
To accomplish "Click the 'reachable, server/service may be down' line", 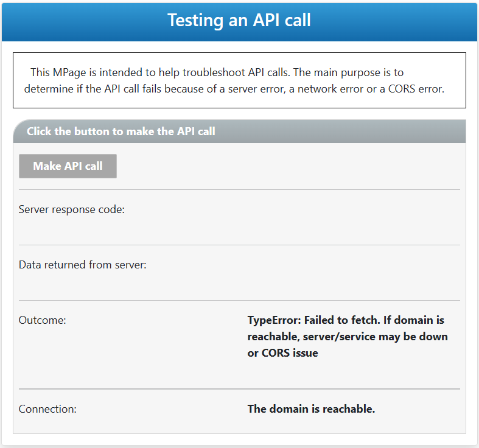I will (348, 337).
